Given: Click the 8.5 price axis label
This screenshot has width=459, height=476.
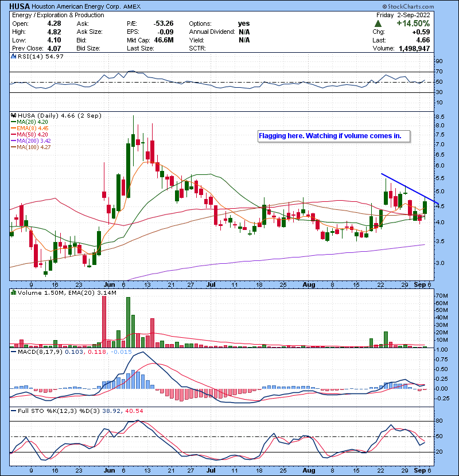Looking at the screenshot, I should 440,117.
